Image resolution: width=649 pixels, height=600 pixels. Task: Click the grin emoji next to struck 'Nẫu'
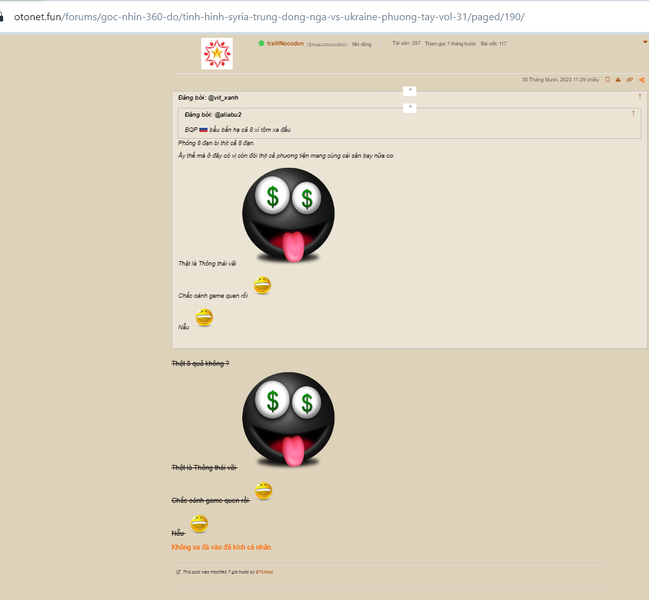coord(200,523)
